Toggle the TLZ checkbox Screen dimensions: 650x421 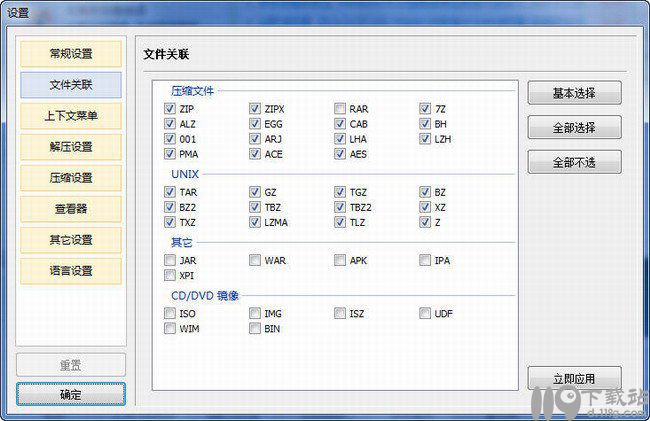click(340, 222)
